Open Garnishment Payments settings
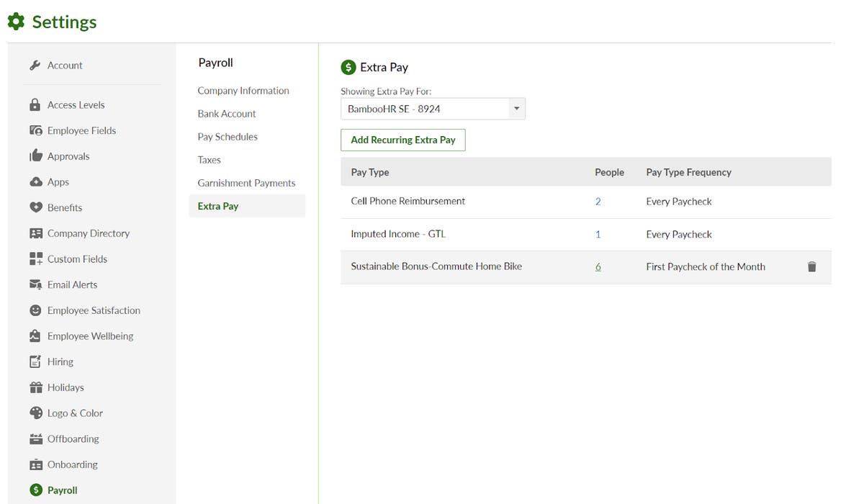 pos(246,182)
